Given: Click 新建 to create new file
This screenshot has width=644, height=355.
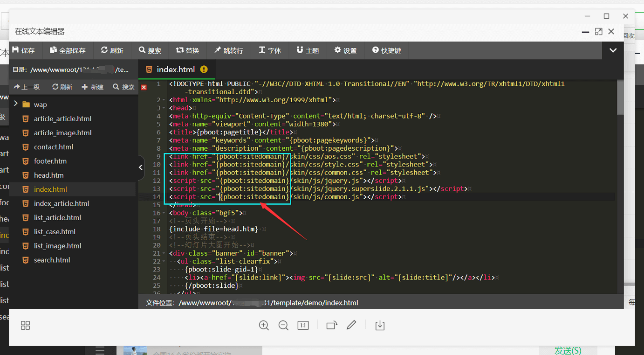Looking at the screenshot, I should [x=93, y=87].
